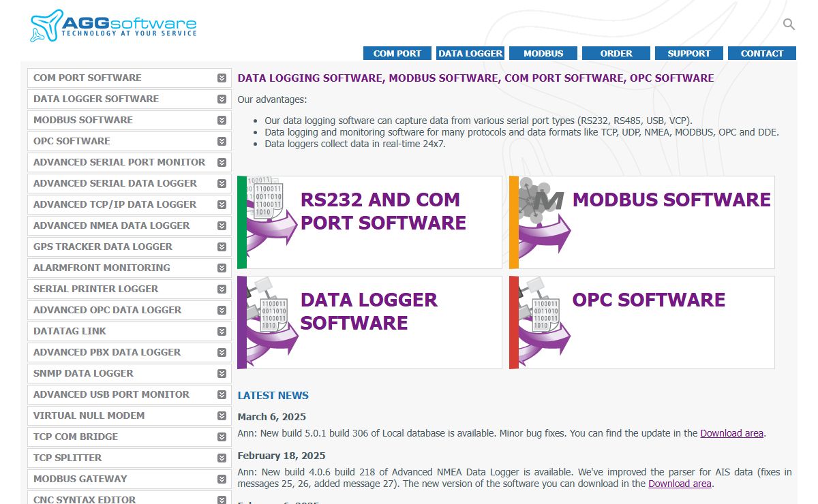
Task: Expand the SNMP Data Logger arrow
Action: pyautogui.click(x=222, y=374)
